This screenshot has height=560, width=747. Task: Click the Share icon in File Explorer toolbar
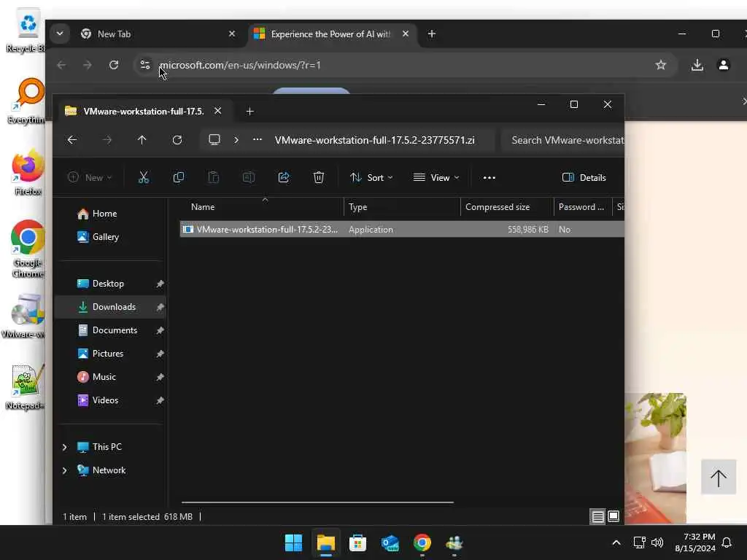[x=284, y=178]
